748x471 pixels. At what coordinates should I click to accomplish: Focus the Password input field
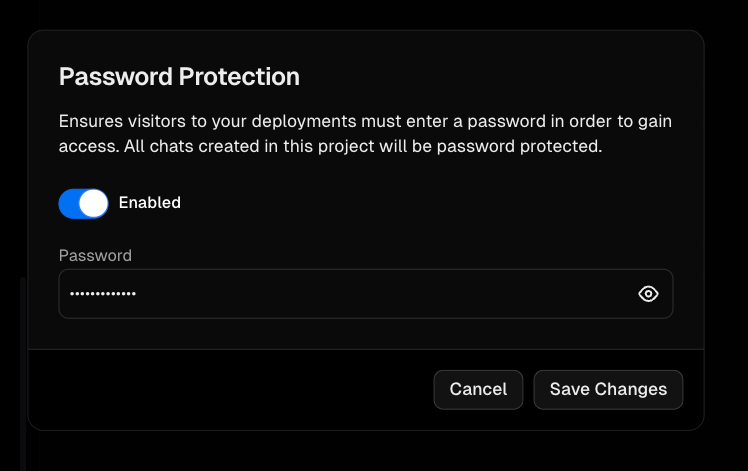pos(366,294)
